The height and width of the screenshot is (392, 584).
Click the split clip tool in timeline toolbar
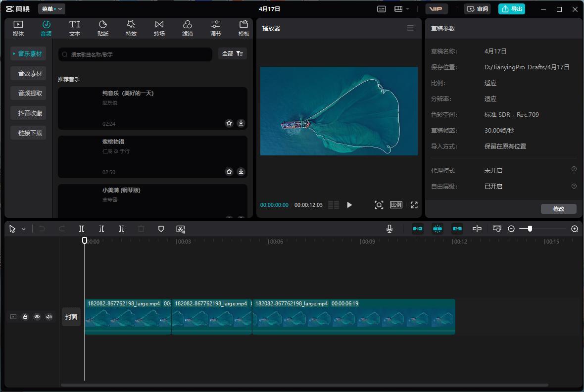[x=82, y=229]
